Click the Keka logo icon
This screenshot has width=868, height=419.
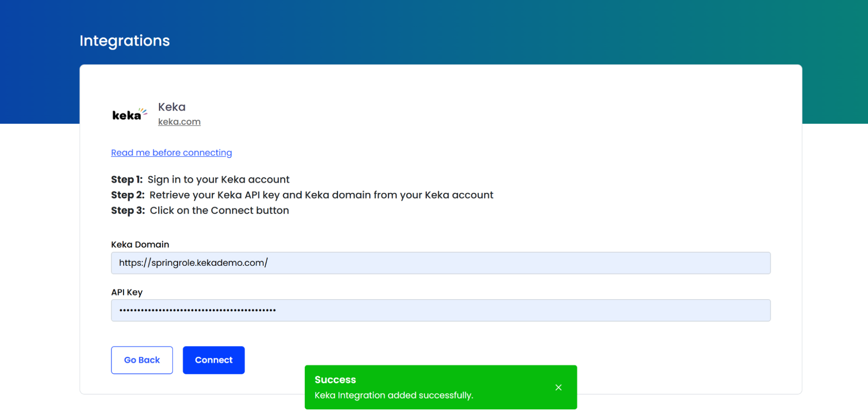[x=129, y=114]
